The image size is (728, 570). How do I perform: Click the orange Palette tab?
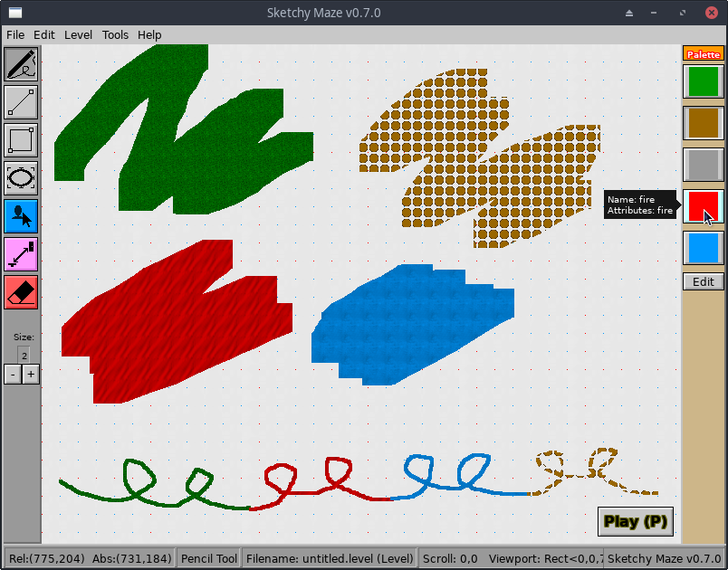pos(703,54)
